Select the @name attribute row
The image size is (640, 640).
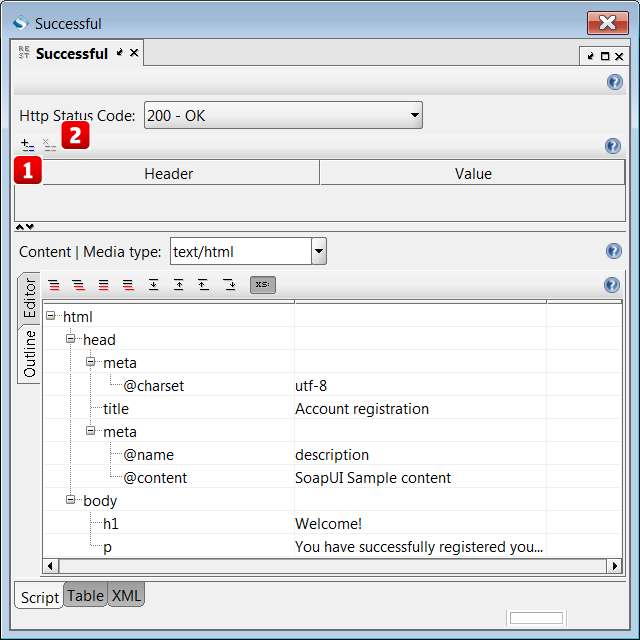tap(149, 455)
